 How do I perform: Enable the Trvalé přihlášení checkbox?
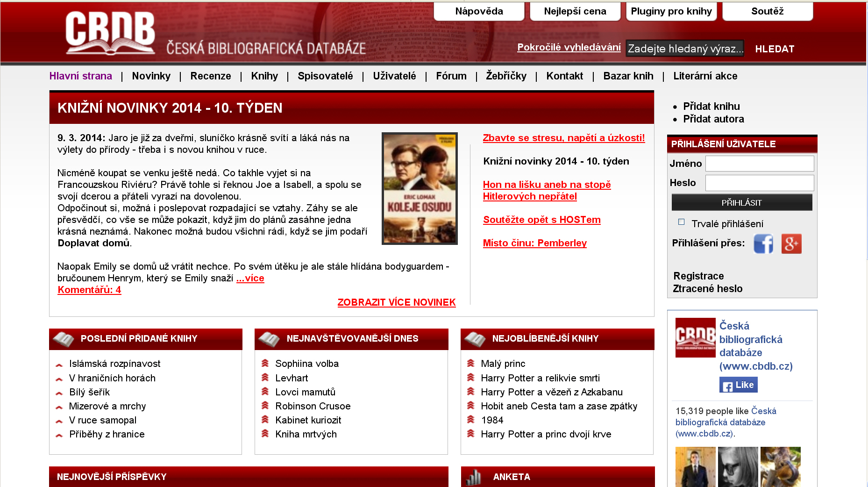pos(681,222)
